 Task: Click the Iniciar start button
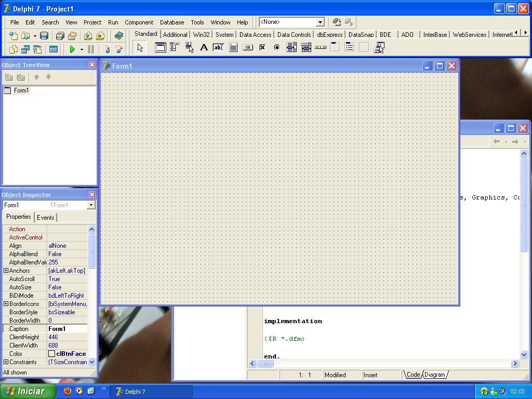coord(28,391)
